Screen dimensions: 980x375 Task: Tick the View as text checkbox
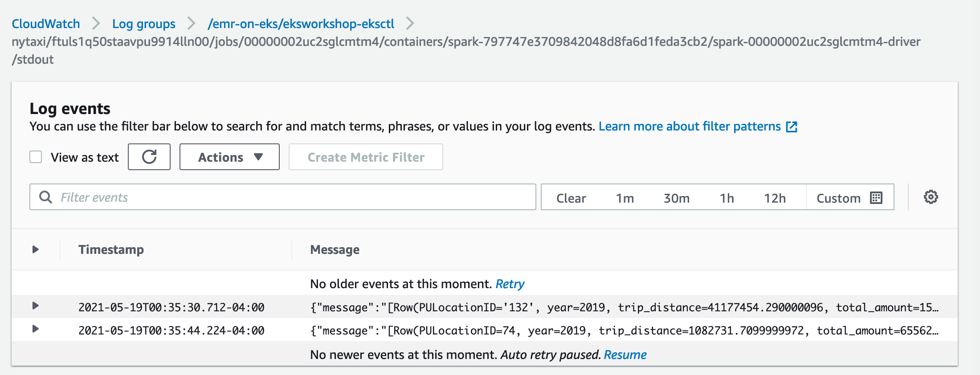click(x=36, y=157)
